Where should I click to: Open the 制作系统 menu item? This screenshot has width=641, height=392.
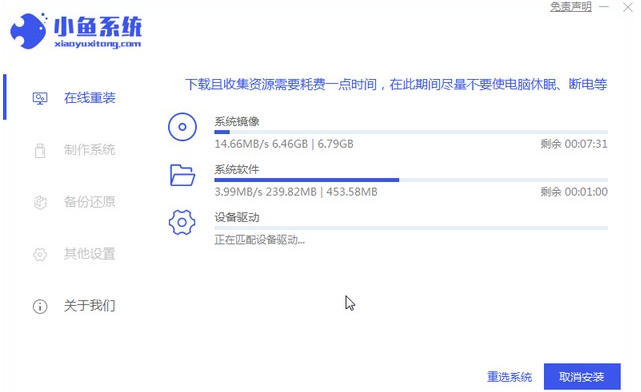pyautogui.click(x=90, y=150)
